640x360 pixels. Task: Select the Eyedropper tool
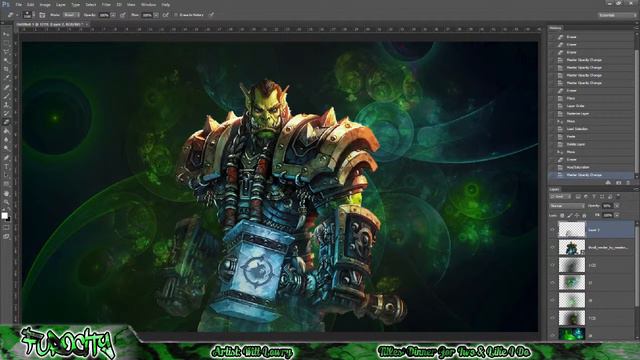point(6,78)
